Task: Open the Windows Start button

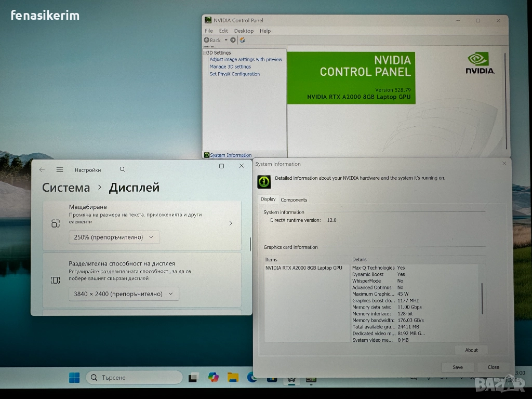Action: [x=74, y=378]
